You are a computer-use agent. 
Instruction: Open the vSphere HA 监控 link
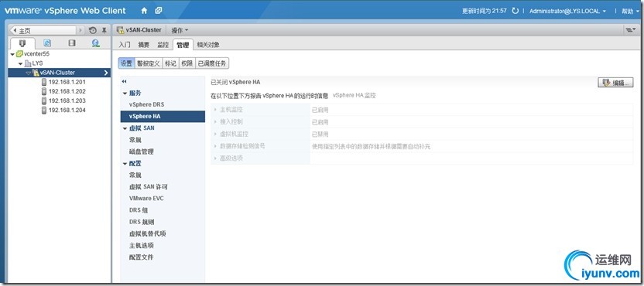(x=354, y=95)
